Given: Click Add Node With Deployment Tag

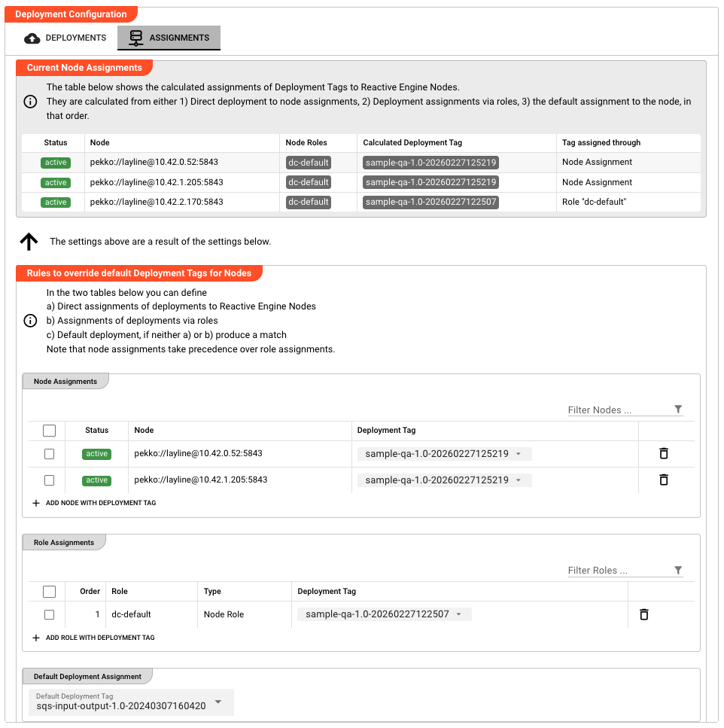Looking at the screenshot, I should click(94, 503).
